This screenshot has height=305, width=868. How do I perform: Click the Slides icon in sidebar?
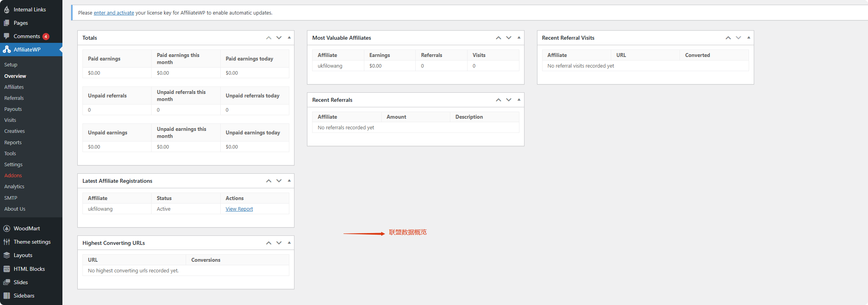(x=7, y=282)
